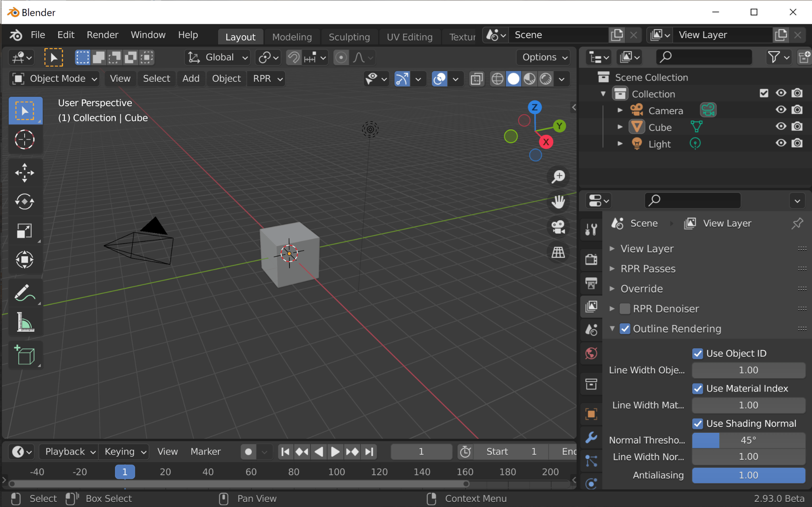Adjust the Normal Threshold slider
The height and width of the screenshot is (507, 812).
point(748,440)
